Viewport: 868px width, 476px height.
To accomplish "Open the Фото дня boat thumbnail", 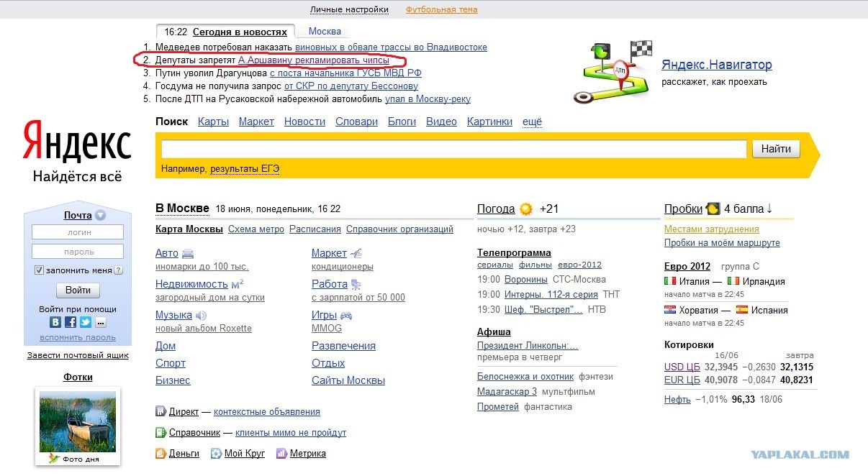I will pyautogui.click(x=78, y=421).
